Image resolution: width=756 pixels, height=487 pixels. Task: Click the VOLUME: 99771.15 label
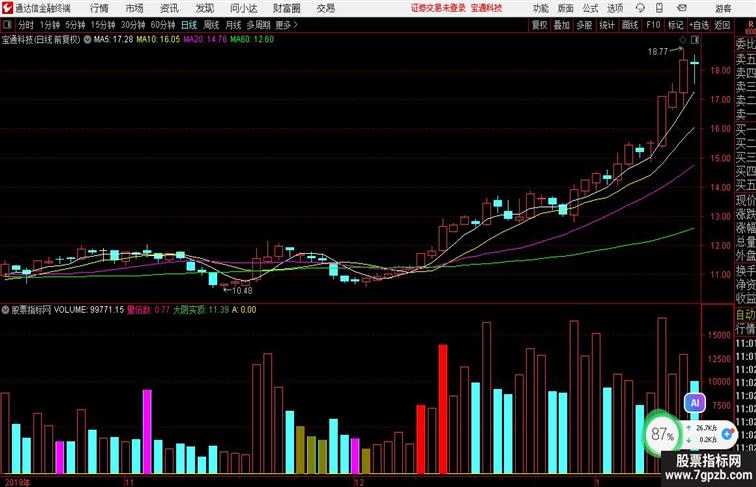point(89,310)
